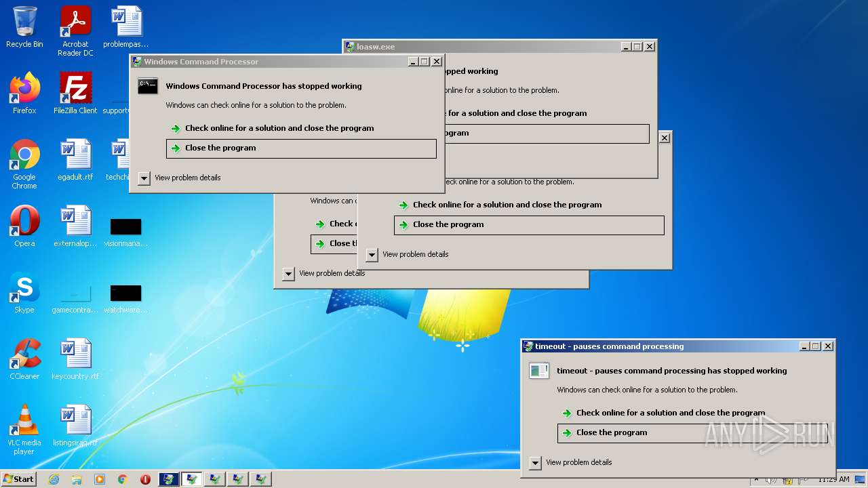Open the Recycle Bin desktop icon

tap(24, 27)
